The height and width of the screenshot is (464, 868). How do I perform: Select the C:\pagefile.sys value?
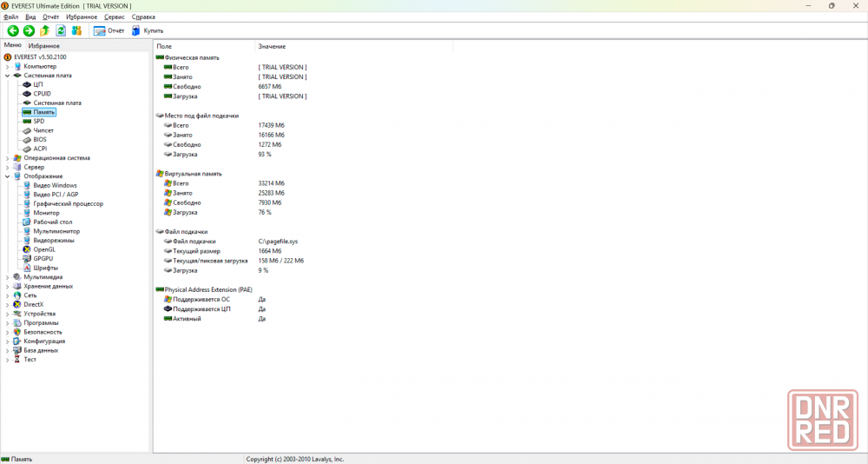click(278, 242)
